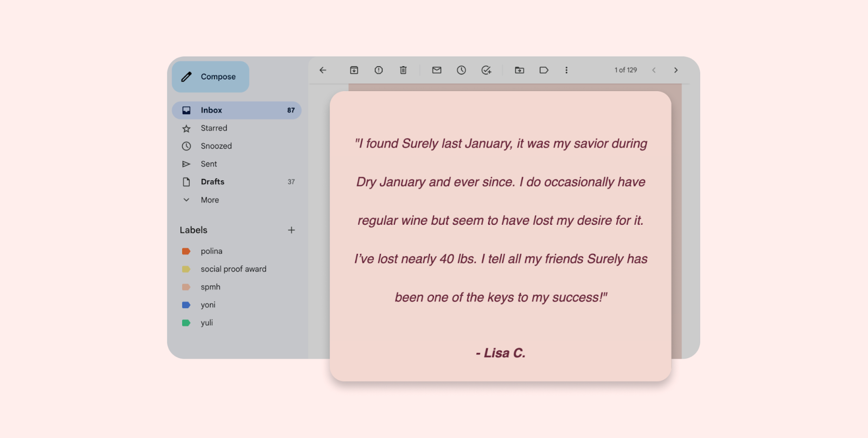
Task: Create a new label with the plus icon
Action: pos(291,230)
